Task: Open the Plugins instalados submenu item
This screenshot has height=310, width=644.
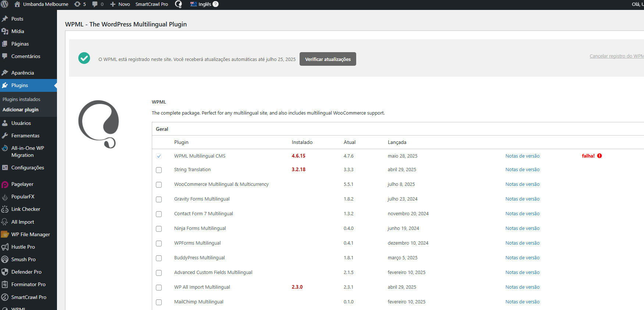Action: 21,99
